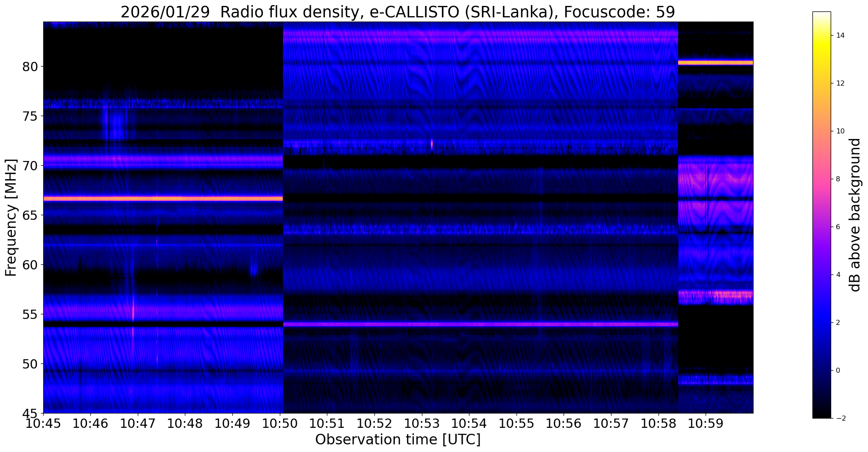The width and height of the screenshot is (868, 452).
Task: Click the 50 MHz frequency tick label
Action: click(x=30, y=364)
